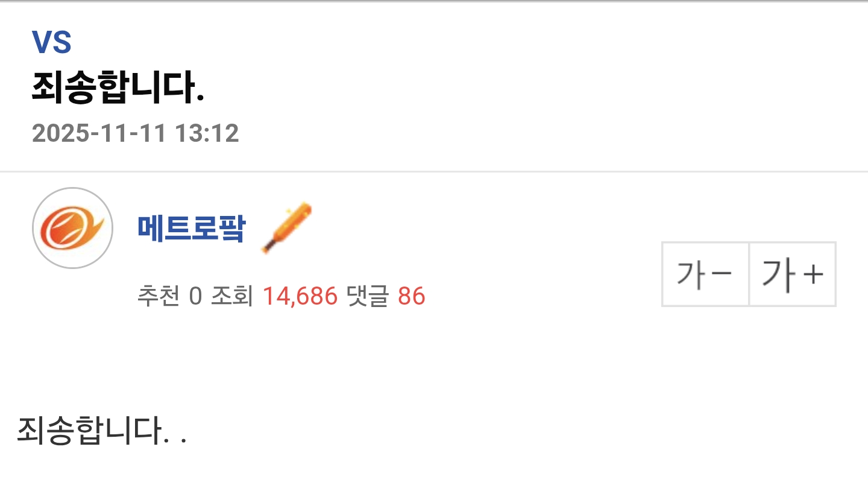Image resolution: width=868 pixels, height=485 pixels.
Task: Click the 2025-11-11 post date
Action: point(99,133)
